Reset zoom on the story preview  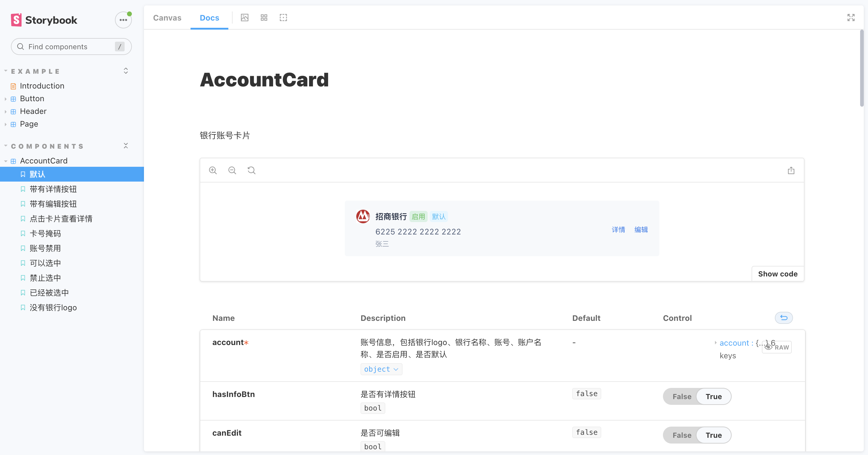pos(251,170)
